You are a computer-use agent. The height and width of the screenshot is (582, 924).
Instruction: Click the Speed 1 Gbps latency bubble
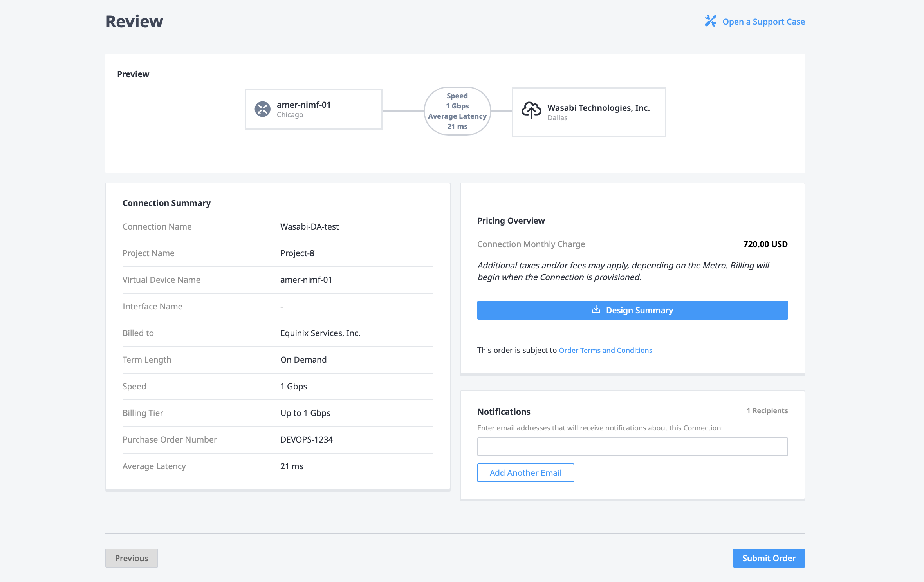(457, 111)
